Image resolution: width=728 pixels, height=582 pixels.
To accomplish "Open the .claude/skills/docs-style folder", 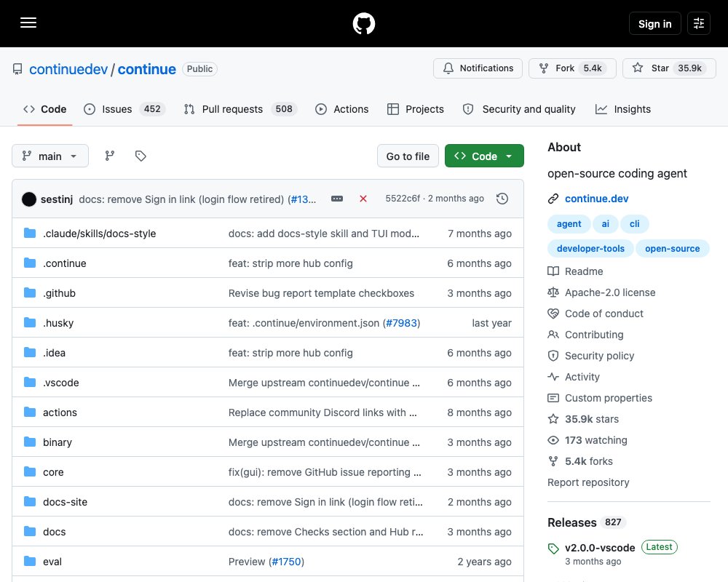I will click(99, 234).
